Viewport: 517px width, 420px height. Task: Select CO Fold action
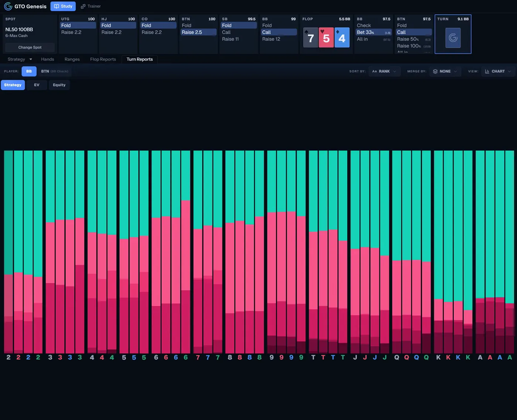pos(158,25)
